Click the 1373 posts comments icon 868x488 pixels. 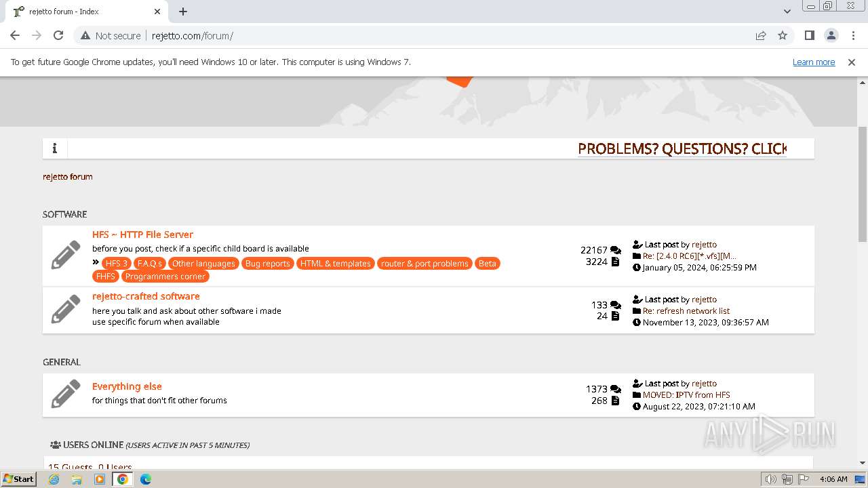615,389
